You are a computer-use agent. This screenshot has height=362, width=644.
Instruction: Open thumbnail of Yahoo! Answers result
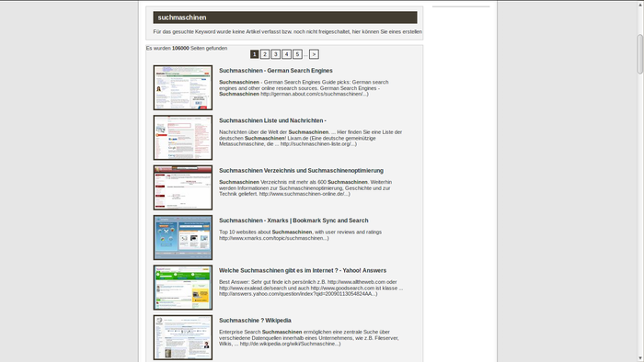[x=183, y=288]
